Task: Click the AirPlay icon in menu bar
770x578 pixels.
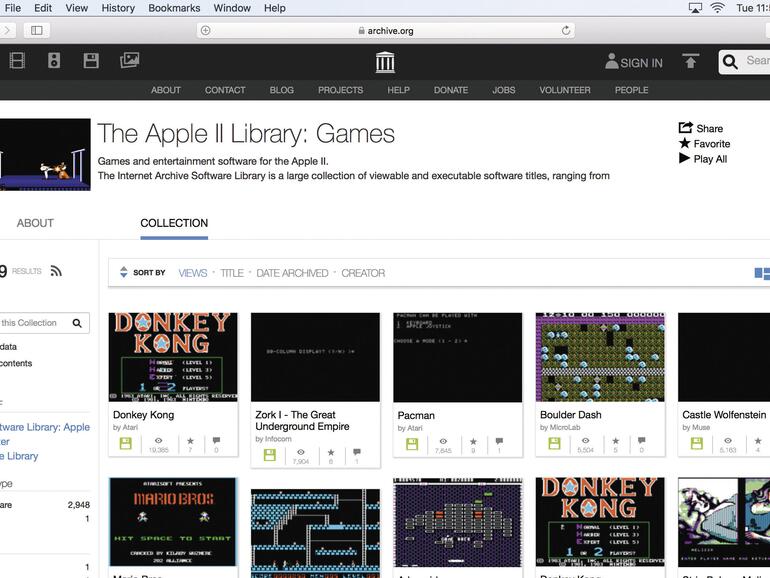Action: pos(695,8)
